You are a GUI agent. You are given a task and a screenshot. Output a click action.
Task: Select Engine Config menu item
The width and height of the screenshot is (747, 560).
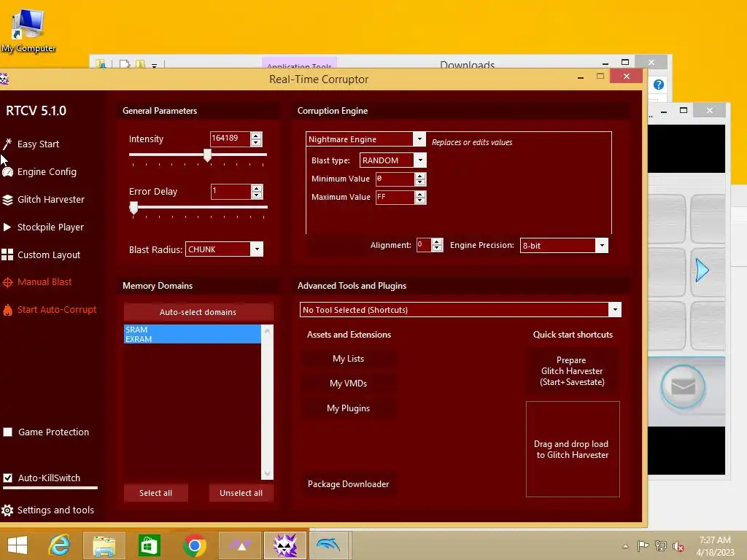pos(47,172)
